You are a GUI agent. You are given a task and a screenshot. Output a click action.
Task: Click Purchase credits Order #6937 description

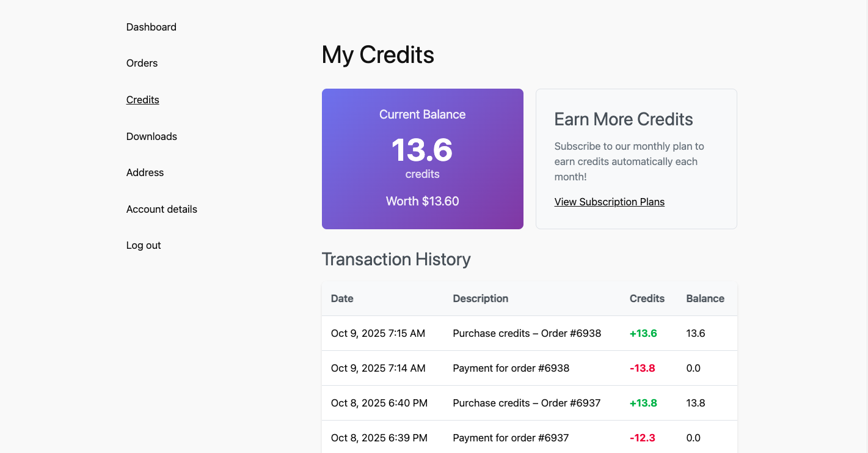[x=527, y=403]
